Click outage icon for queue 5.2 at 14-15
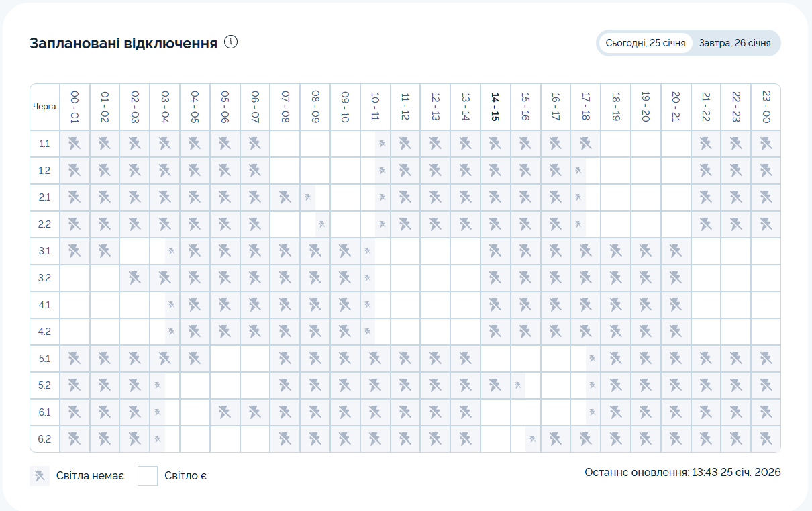Image resolution: width=812 pixels, height=511 pixels. (x=495, y=385)
